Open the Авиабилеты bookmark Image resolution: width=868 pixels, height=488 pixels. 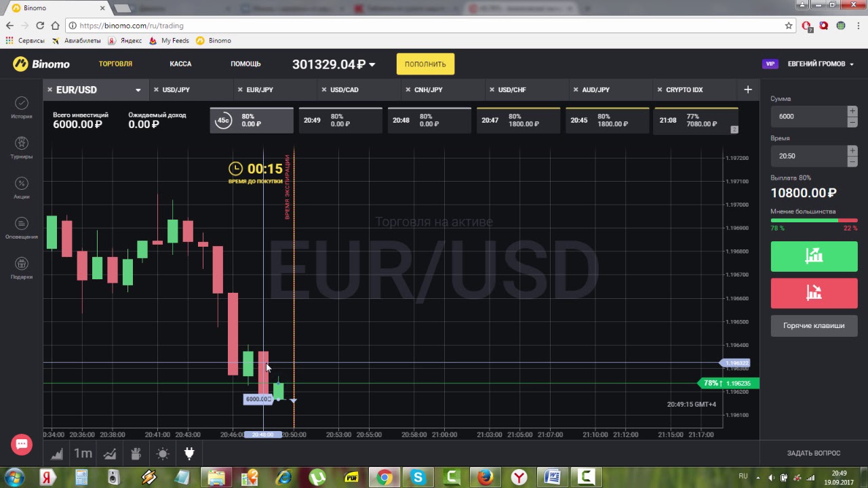pos(77,41)
